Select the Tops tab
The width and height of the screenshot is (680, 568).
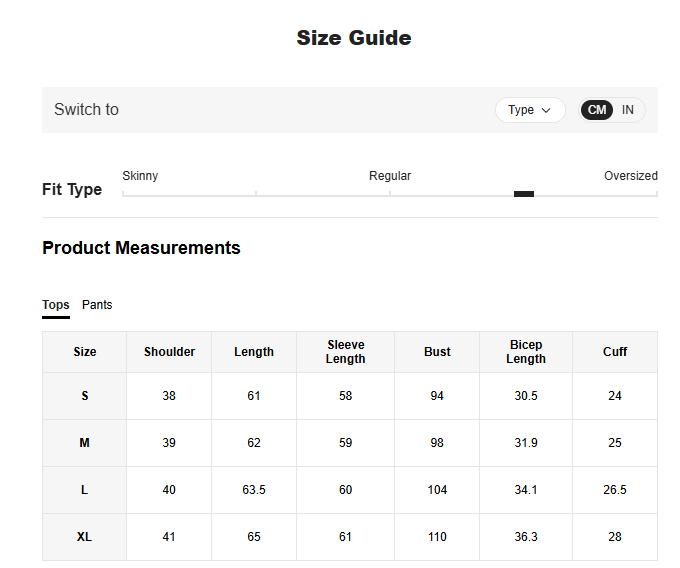[56, 305]
